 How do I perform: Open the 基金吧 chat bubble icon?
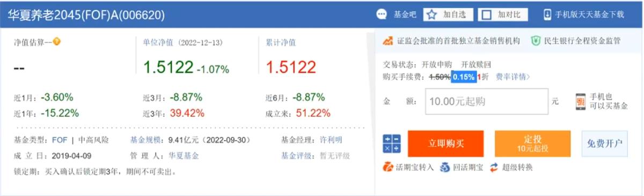[382, 14]
